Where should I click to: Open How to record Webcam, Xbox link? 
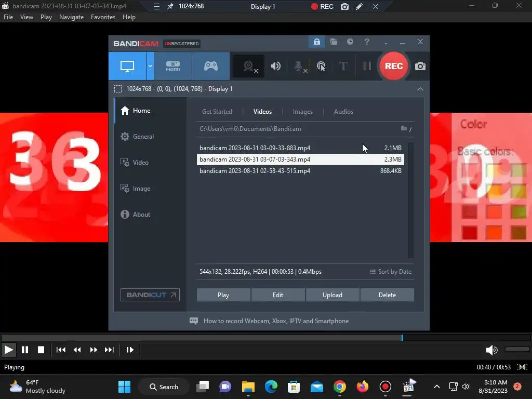pyautogui.click(x=269, y=321)
